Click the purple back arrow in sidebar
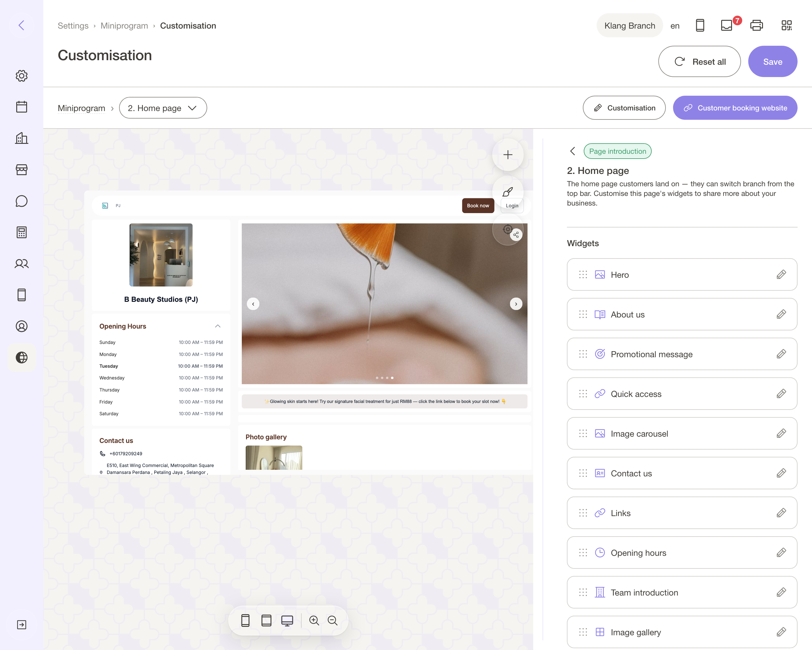This screenshot has height=650, width=812. point(21,25)
